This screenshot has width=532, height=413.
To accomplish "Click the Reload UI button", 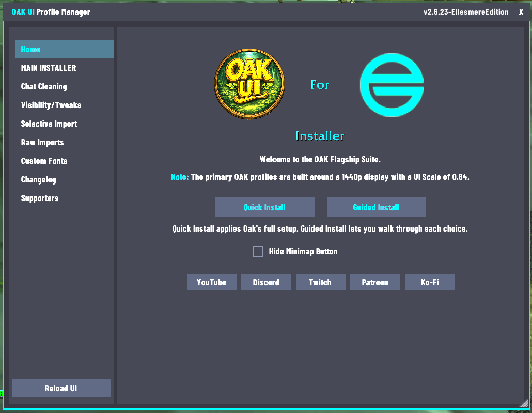I will (x=61, y=388).
